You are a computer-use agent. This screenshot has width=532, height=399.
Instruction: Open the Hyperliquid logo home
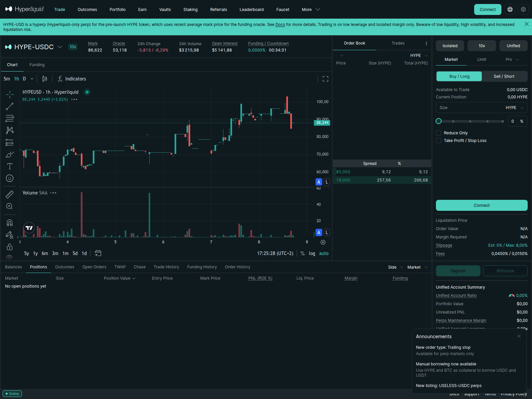point(24,9)
